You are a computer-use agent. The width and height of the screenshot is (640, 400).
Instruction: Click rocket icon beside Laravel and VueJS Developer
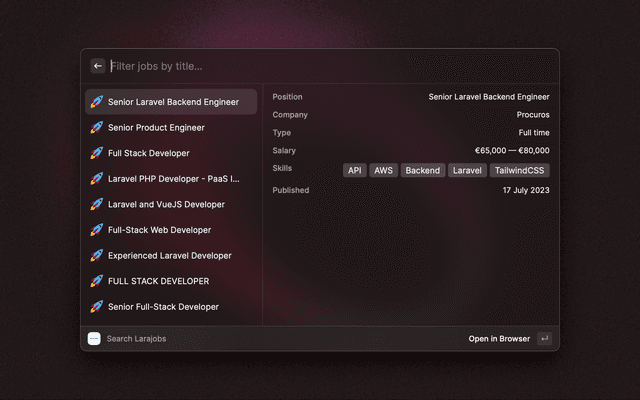[97, 204]
